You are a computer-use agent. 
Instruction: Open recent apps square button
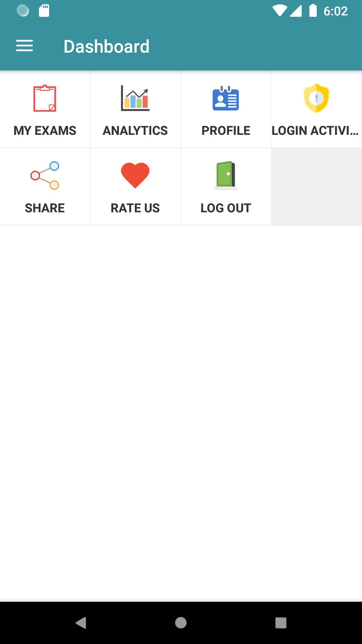[281, 623]
